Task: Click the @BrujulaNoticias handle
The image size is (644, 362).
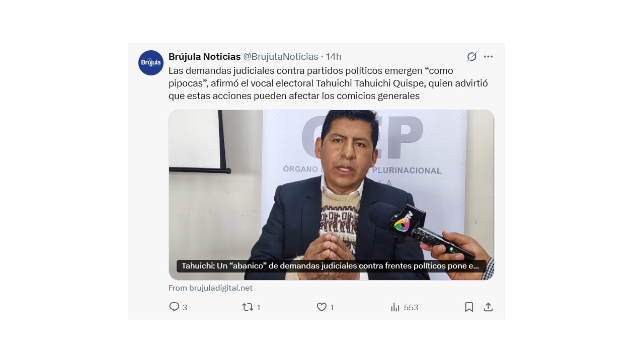Action: 281,56
